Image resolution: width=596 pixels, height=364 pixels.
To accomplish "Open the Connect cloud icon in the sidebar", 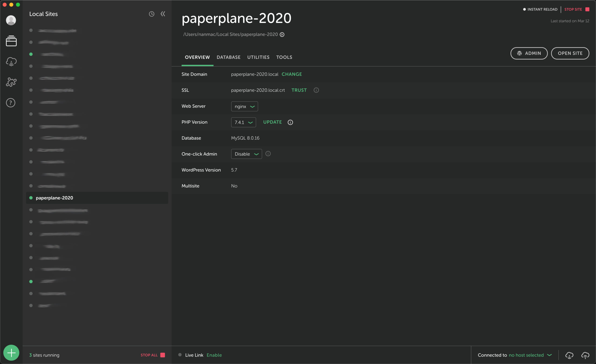I will (11, 62).
